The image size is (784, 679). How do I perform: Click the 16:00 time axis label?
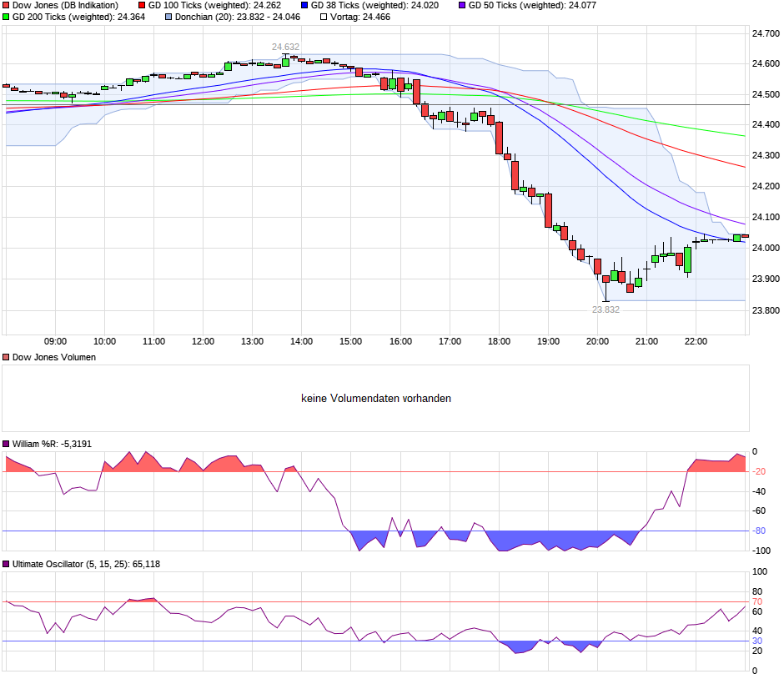(400, 341)
